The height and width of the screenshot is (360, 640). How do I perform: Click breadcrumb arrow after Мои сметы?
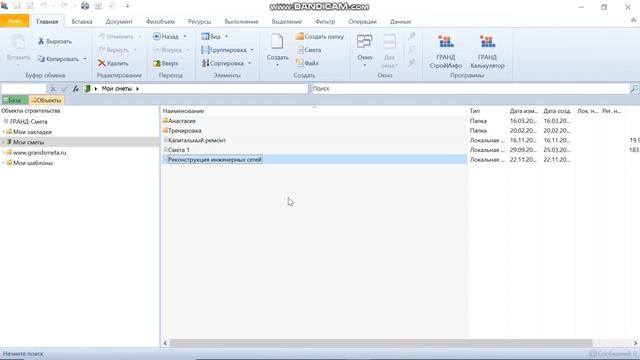click(138, 89)
